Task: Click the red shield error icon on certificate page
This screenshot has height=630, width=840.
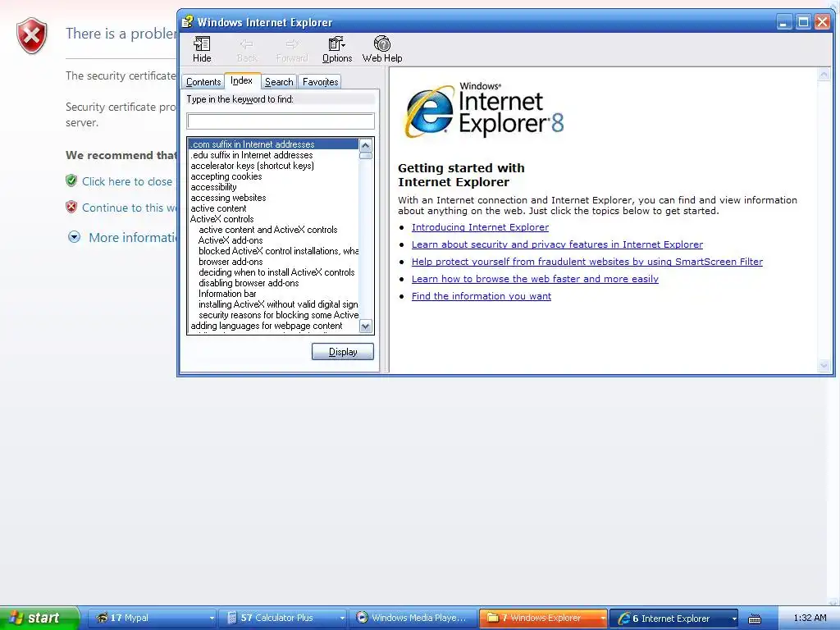Action: tap(32, 36)
